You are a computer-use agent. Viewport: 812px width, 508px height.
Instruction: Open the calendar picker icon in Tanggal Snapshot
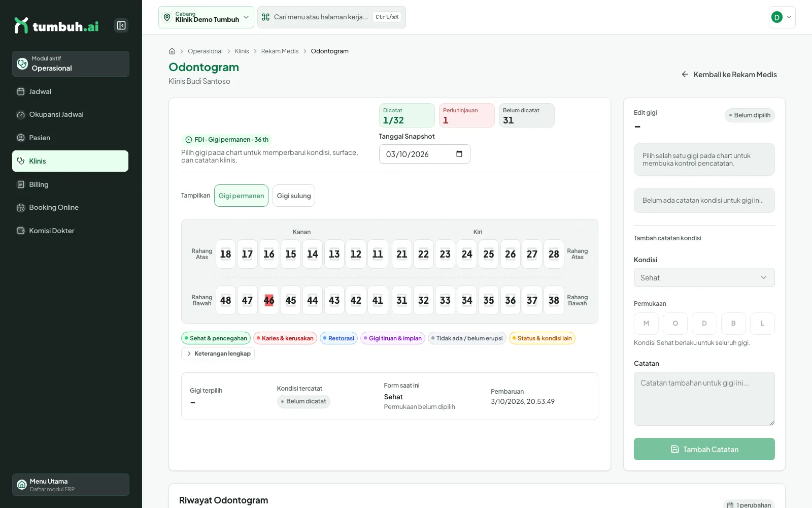[x=459, y=154]
